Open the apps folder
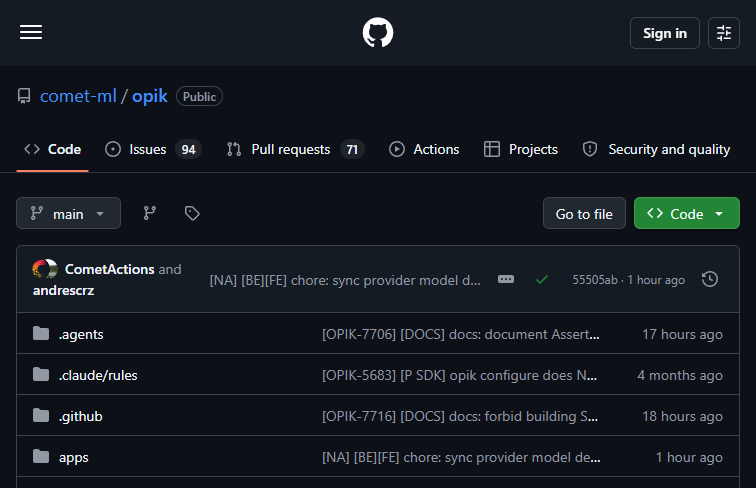 [x=74, y=458]
